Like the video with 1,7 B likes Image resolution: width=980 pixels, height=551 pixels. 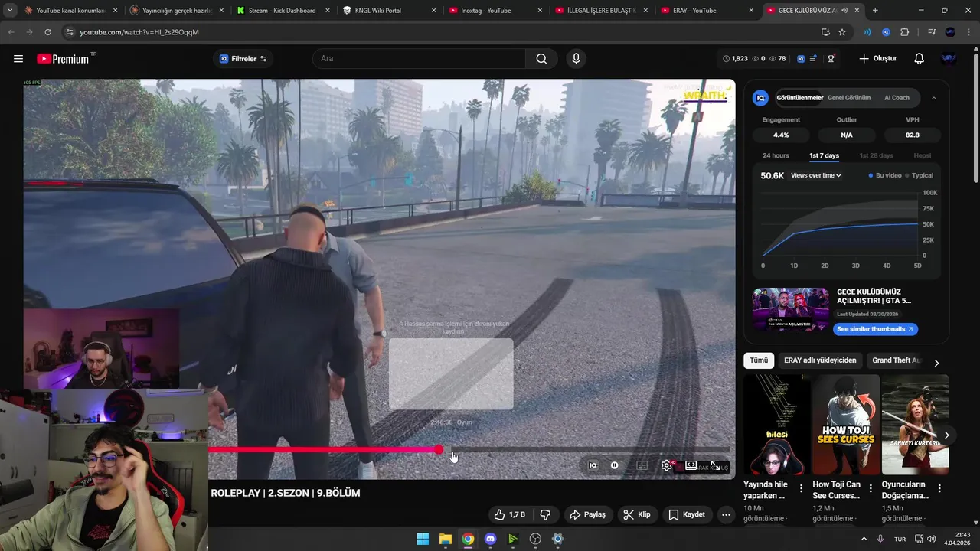click(x=510, y=515)
